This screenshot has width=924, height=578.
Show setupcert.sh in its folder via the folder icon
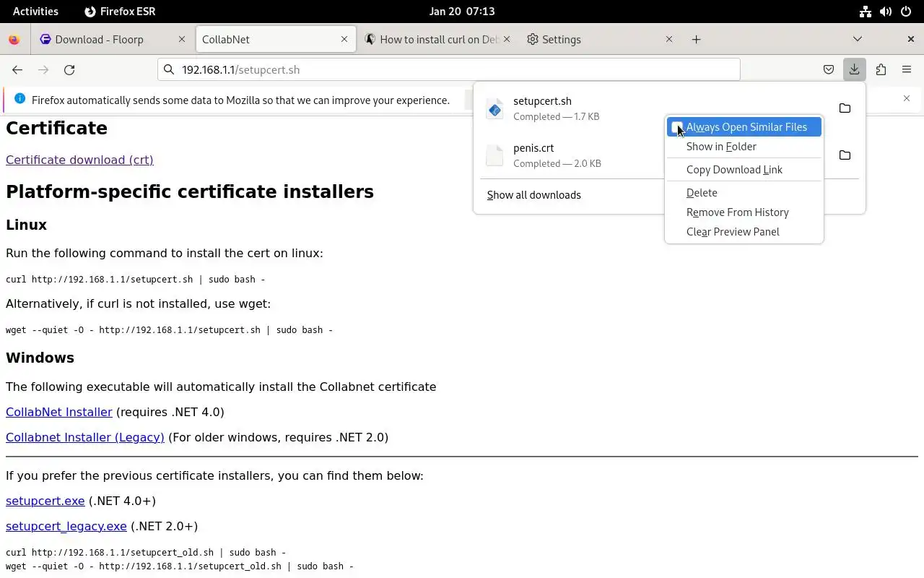click(x=845, y=108)
